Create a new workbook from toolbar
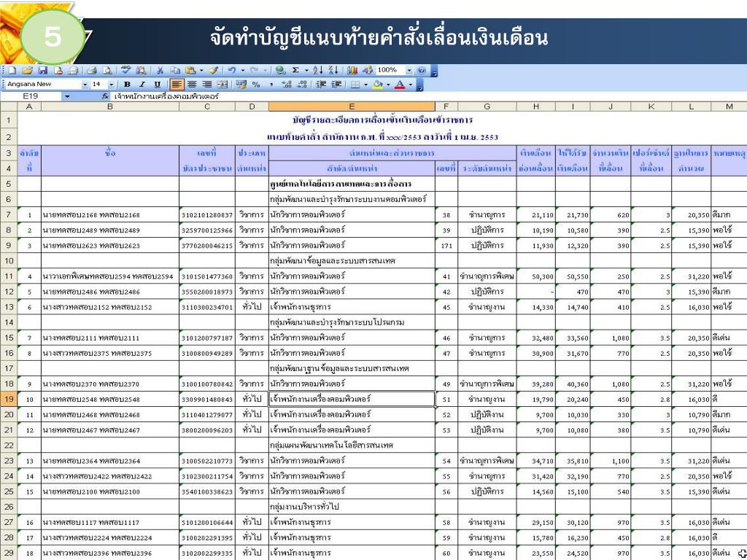Image resolution: width=747 pixels, height=560 pixels. coord(12,71)
